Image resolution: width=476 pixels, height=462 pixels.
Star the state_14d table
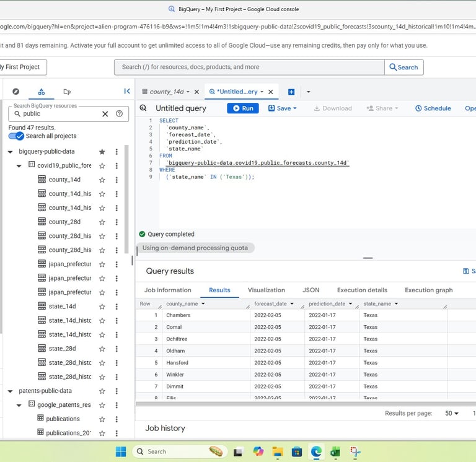(102, 307)
